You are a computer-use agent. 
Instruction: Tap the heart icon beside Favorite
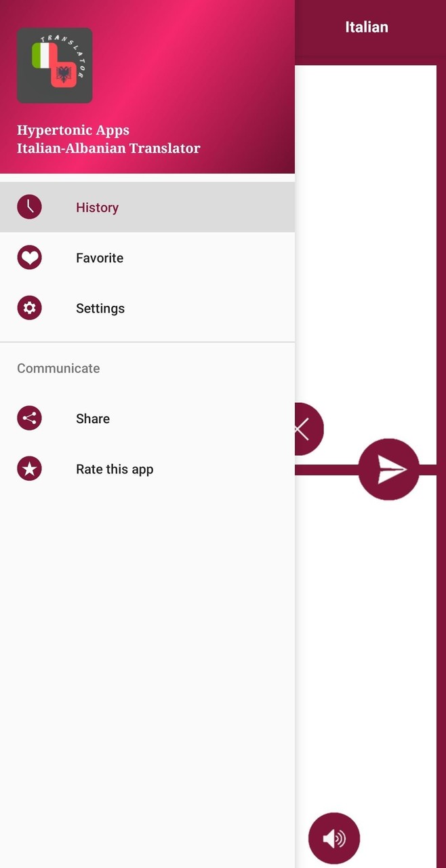pos(29,258)
